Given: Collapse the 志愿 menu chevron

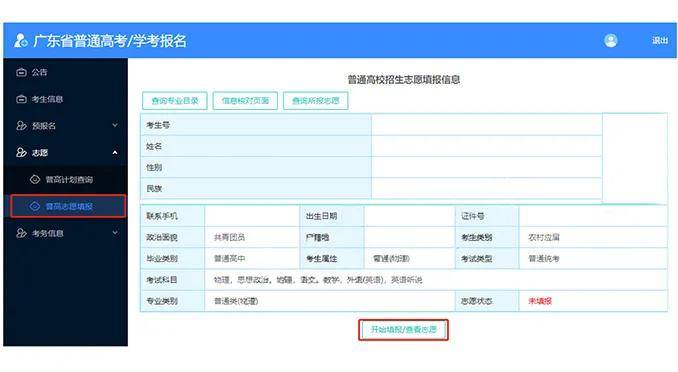Looking at the screenshot, I should 115,153.
